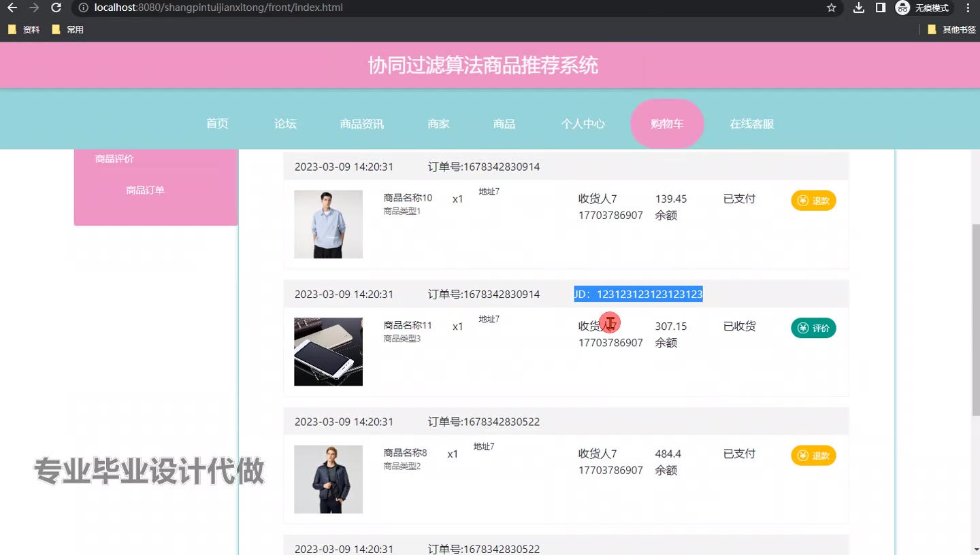980x555 pixels.
Task: Expand the 其他书签 bookmarks folder
Action: click(951, 30)
